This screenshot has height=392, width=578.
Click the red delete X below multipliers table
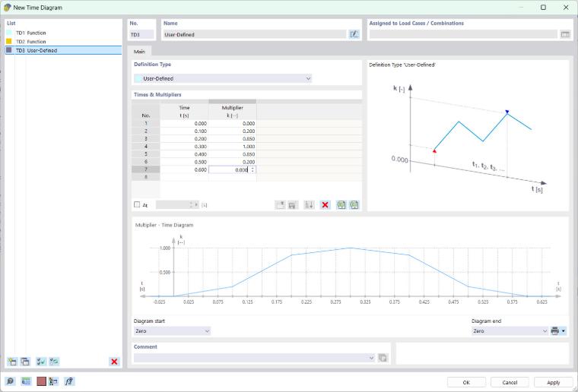click(x=325, y=205)
